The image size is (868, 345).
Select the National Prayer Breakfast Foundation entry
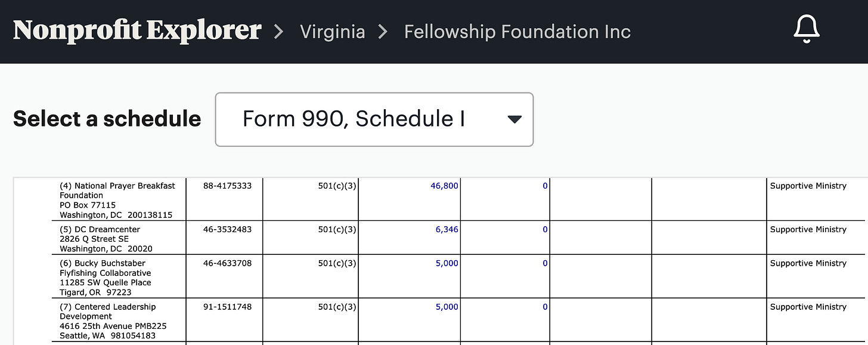(x=117, y=200)
